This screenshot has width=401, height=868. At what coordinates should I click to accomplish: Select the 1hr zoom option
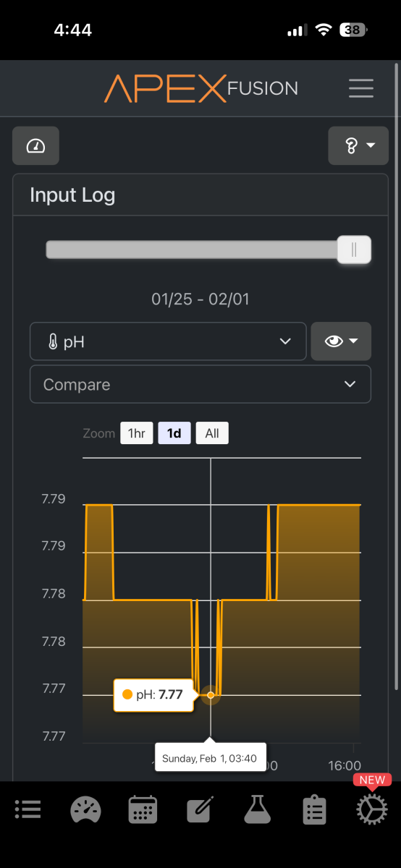coord(136,433)
